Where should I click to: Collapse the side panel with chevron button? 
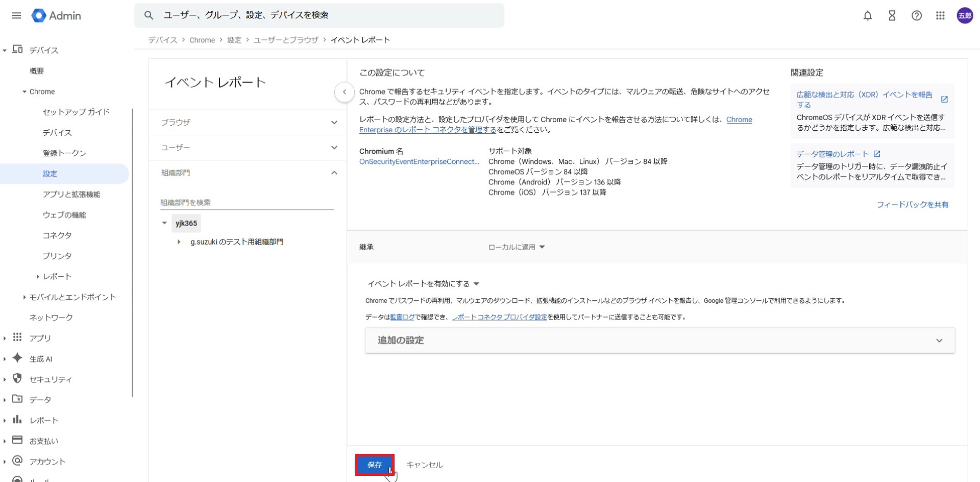pyautogui.click(x=345, y=92)
